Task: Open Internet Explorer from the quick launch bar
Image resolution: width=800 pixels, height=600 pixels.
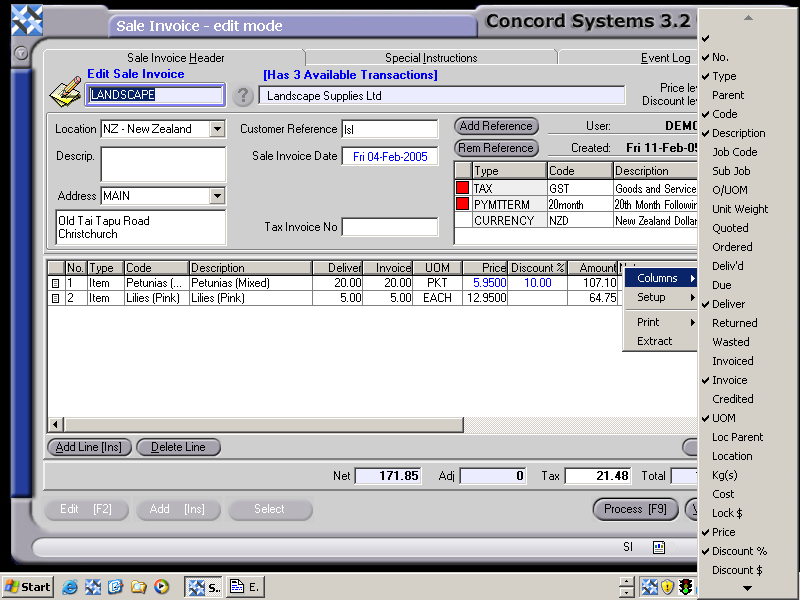Action: tap(68, 587)
